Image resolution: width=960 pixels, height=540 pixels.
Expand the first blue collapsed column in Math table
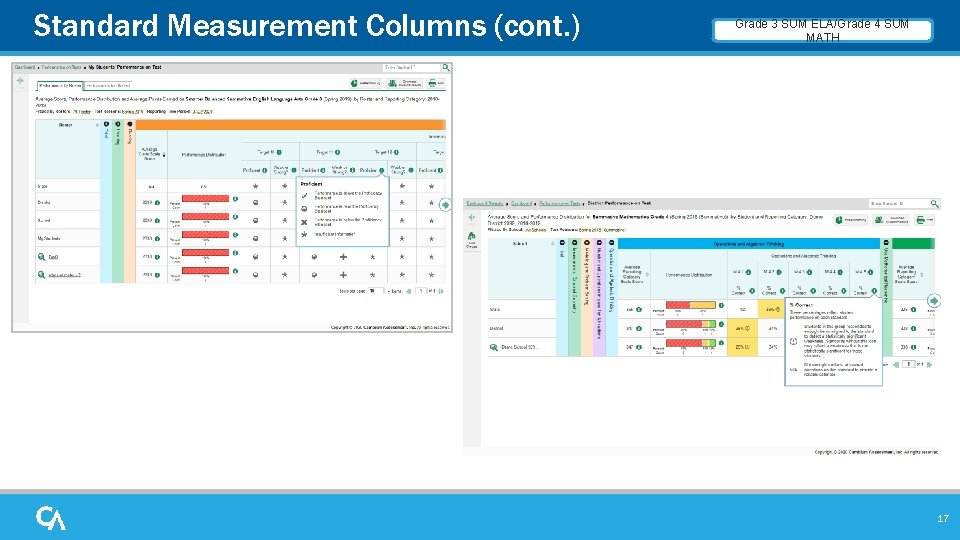(562, 243)
